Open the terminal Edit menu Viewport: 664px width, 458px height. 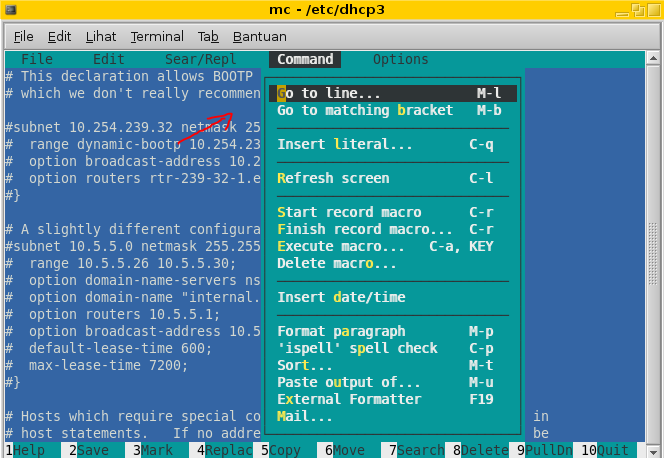[59, 37]
